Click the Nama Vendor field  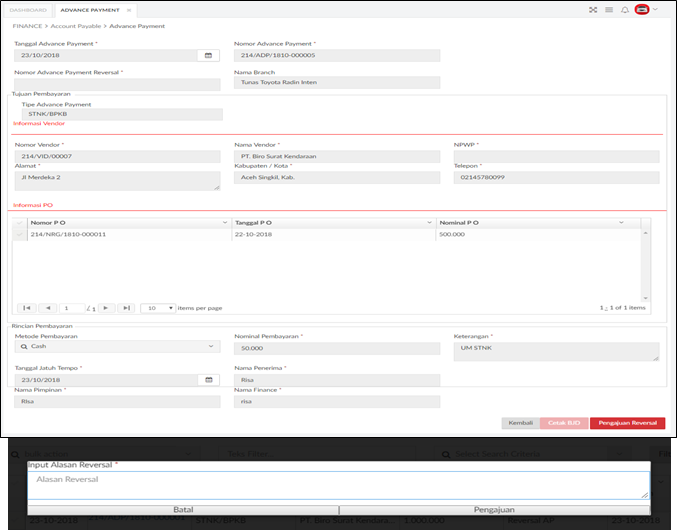337,156
